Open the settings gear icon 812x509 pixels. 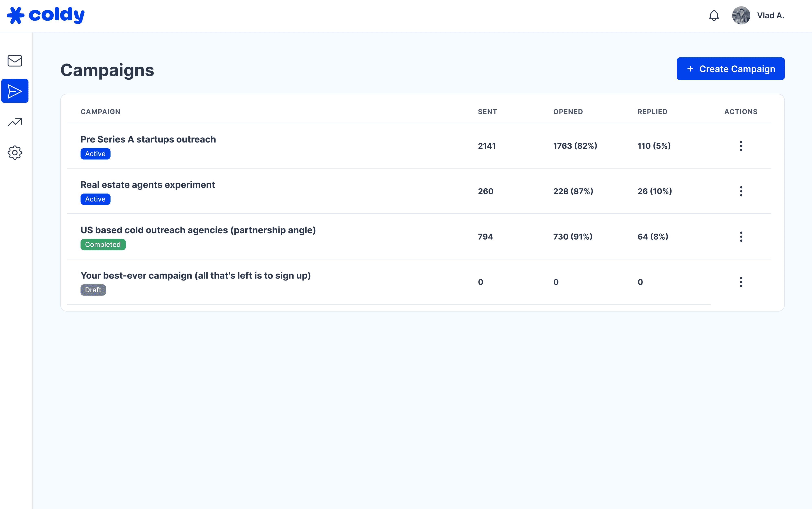click(15, 152)
